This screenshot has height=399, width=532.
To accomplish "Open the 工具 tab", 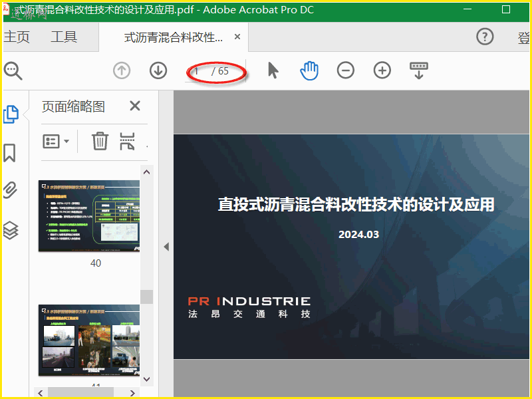I will pyautogui.click(x=64, y=37).
